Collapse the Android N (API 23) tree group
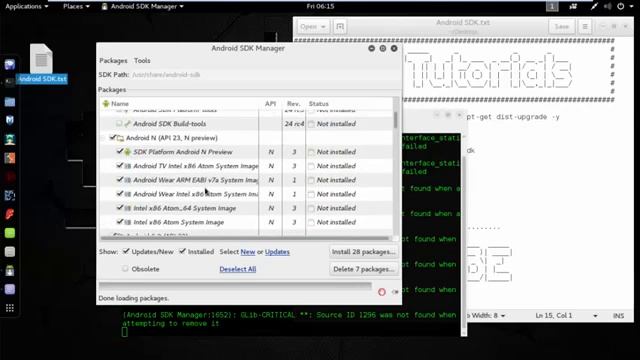640x360 pixels. click(104, 138)
